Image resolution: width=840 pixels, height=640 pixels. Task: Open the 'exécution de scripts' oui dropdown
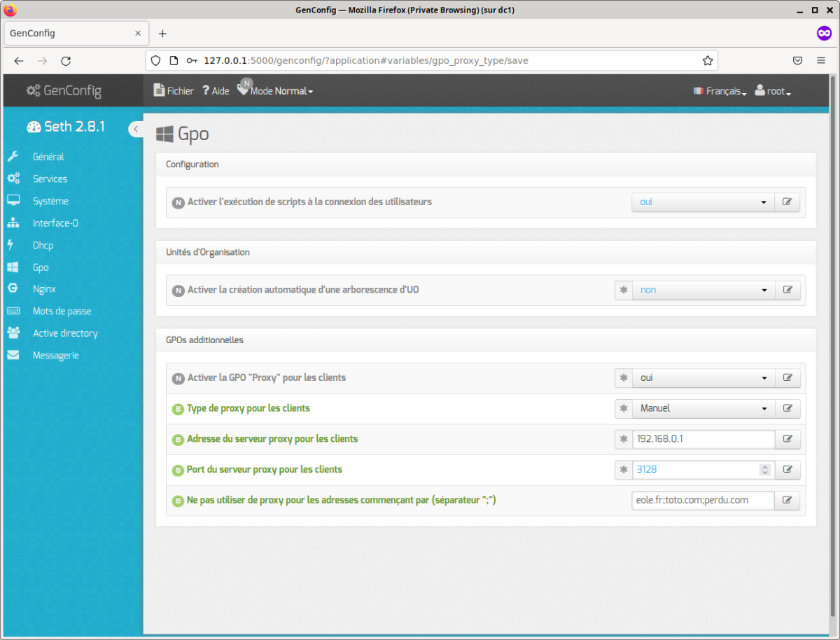click(703, 202)
